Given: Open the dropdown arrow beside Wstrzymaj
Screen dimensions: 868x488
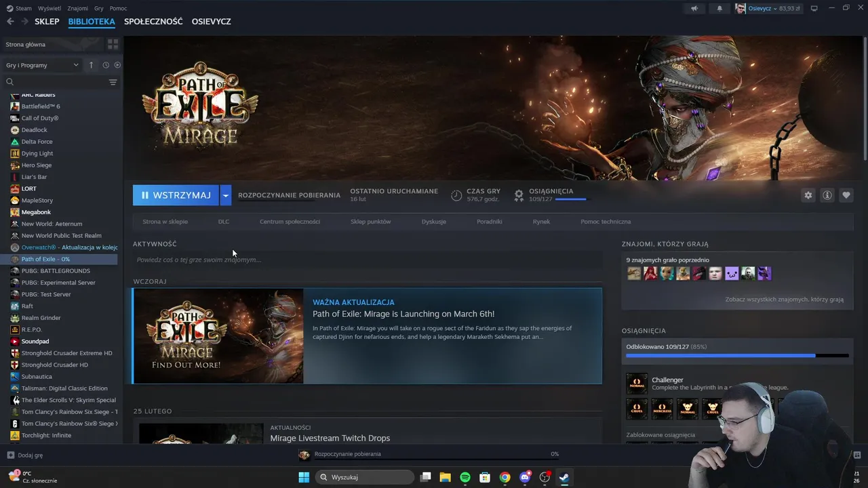Looking at the screenshot, I should click(226, 195).
